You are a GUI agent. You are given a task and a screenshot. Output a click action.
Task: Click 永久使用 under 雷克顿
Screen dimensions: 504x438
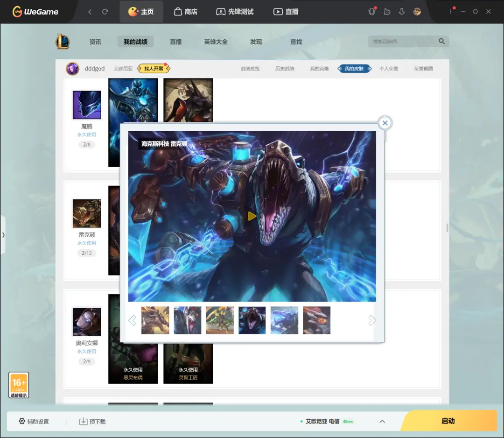point(87,243)
